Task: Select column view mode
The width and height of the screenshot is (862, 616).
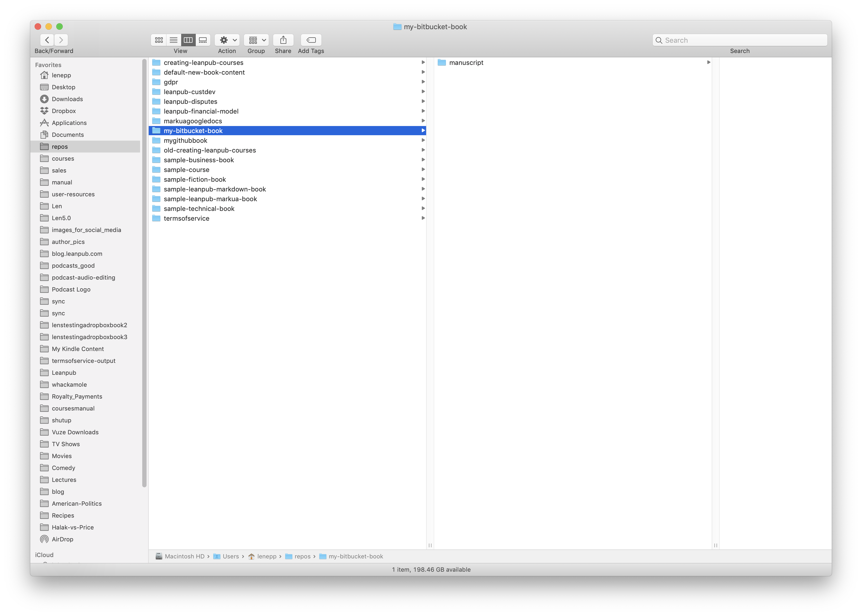Action: 188,40
